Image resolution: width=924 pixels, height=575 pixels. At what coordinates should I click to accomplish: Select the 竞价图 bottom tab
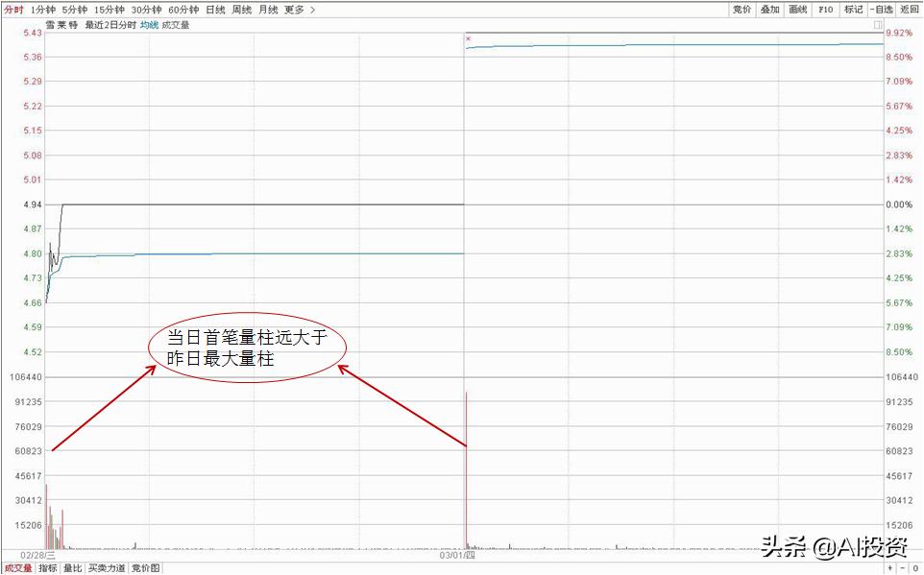[x=146, y=568]
